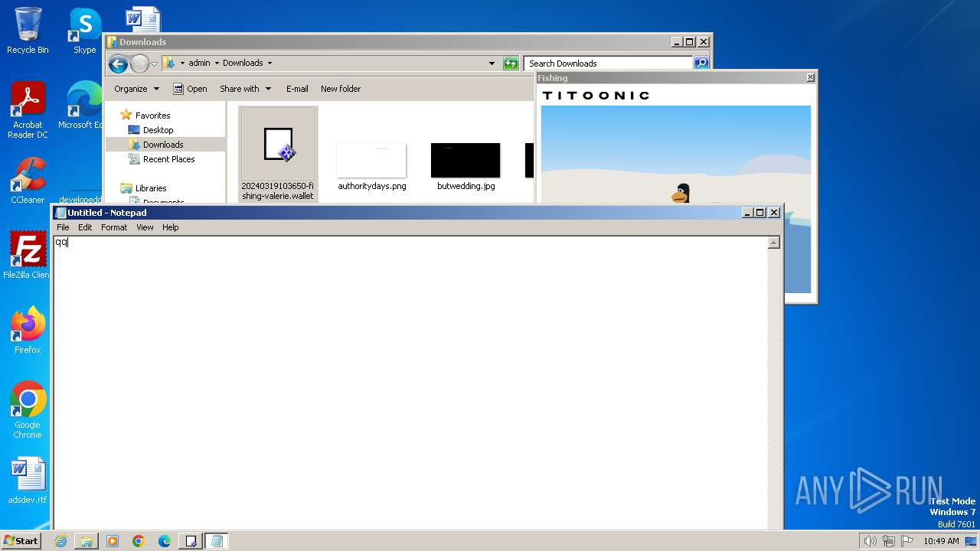
Task: Open the View menu in Notepad
Action: tap(145, 227)
